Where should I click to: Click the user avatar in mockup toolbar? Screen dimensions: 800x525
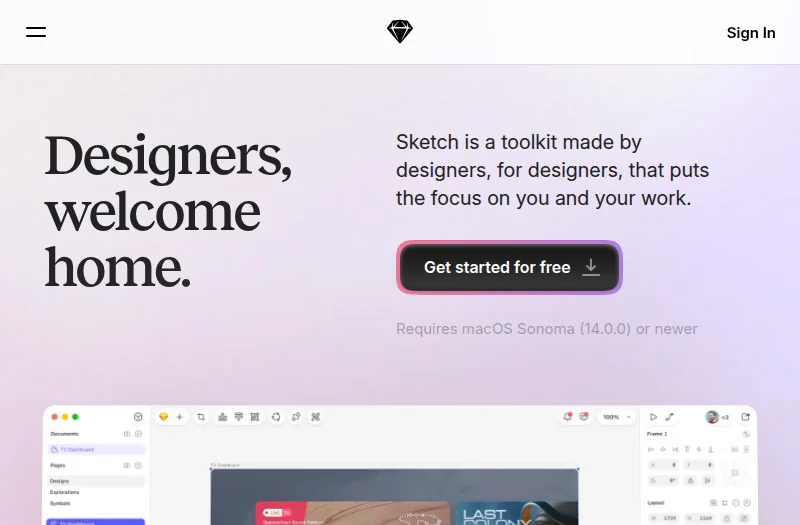(712, 417)
